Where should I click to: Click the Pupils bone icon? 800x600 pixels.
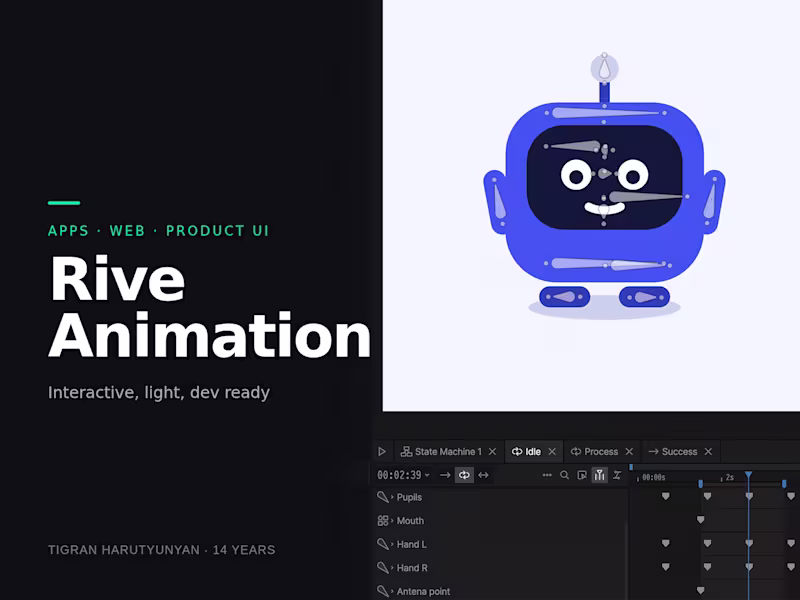click(383, 497)
